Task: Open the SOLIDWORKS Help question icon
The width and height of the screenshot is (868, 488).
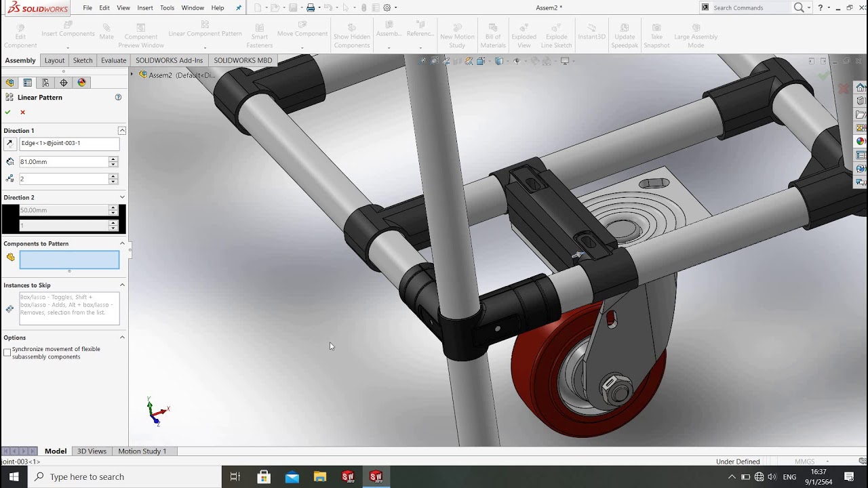Action: click(821, 7)
